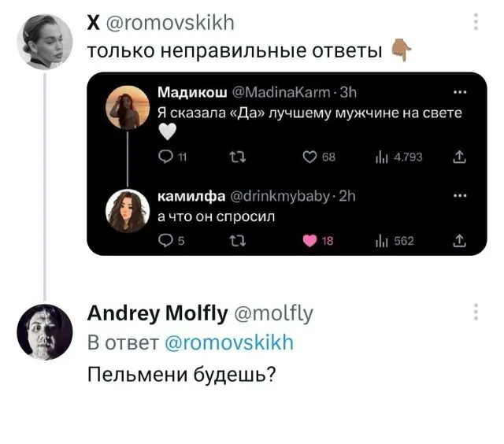The height and width of the screenshot is (444, 504).
Task: View analytics icon showing 4.793 views
Action: pos(380,157)
